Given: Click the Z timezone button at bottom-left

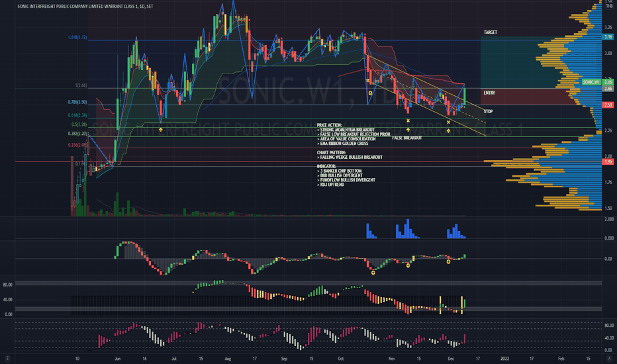Looking at the screenshot, I should (x=7, y=359).
